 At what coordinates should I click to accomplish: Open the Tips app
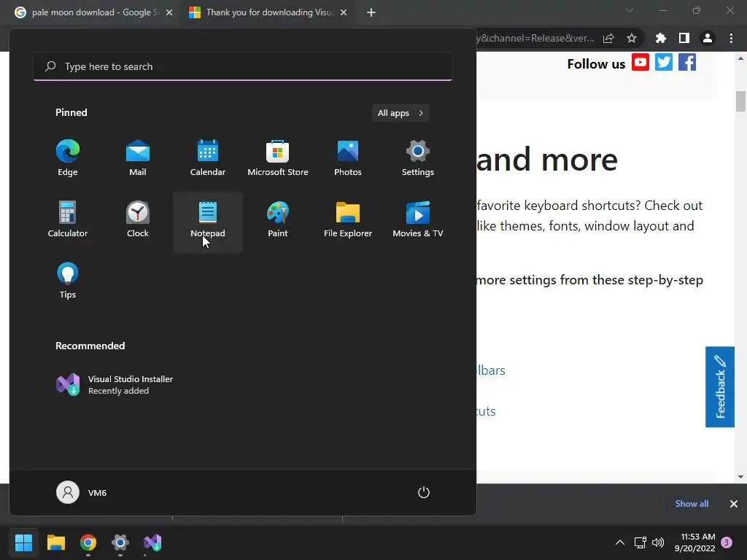click(x=68, y=281)
